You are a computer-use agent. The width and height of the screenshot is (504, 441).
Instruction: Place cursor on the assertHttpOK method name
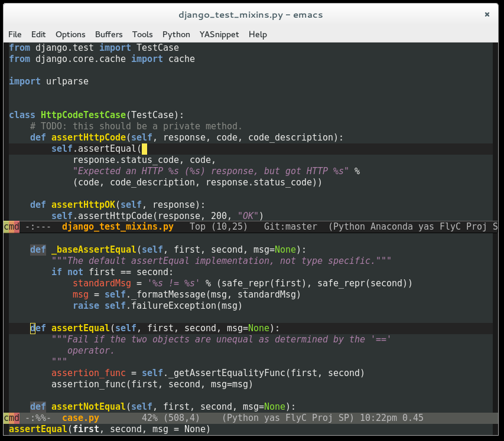(83, 205)
